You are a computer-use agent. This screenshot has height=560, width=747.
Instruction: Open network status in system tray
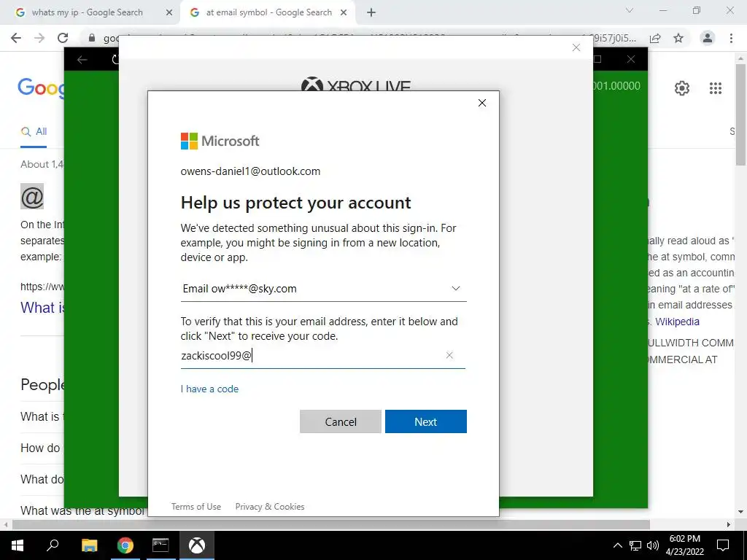[635, 545]
